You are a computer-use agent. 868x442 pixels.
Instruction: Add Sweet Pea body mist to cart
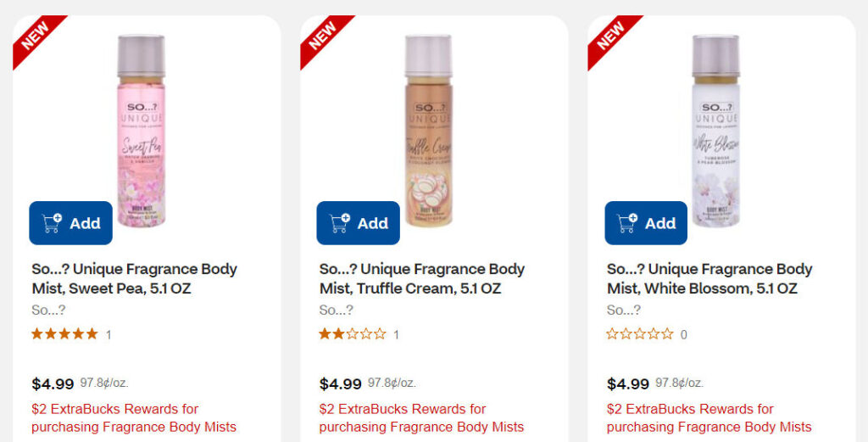click(x=71, y=223)
